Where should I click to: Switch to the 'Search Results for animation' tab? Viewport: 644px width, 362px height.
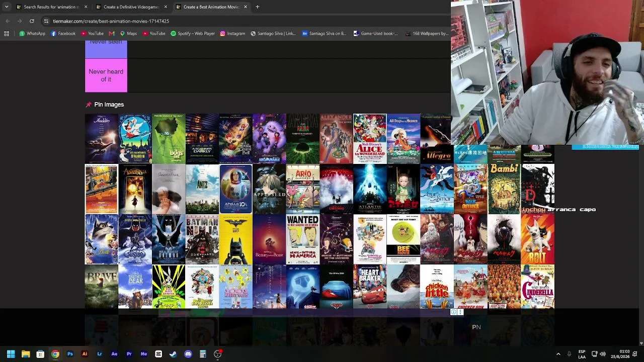51,7
